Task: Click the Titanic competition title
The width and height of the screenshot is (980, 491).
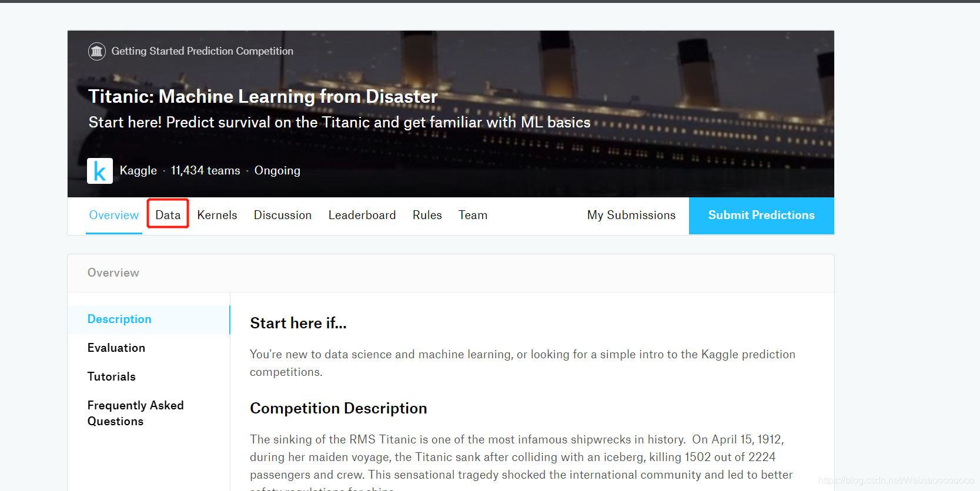Action: coord(263,96)
